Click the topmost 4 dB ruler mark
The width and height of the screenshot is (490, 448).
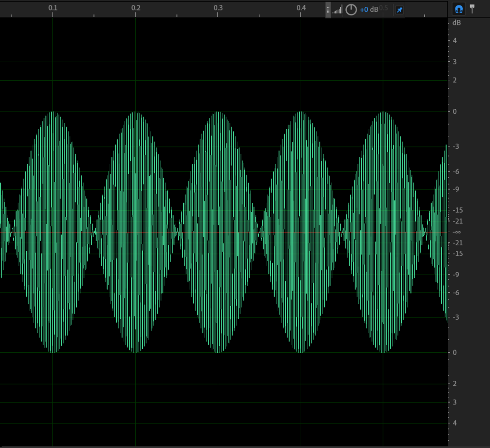coord(455,41)
